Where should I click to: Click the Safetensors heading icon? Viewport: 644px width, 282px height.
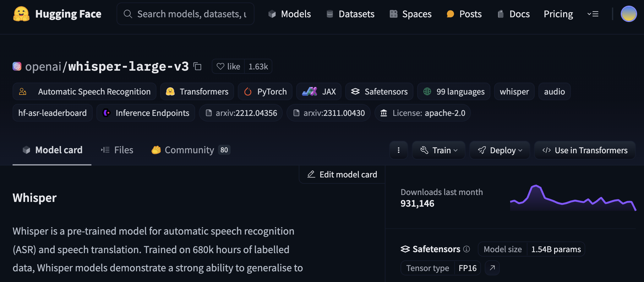click(x=405, y=249)
